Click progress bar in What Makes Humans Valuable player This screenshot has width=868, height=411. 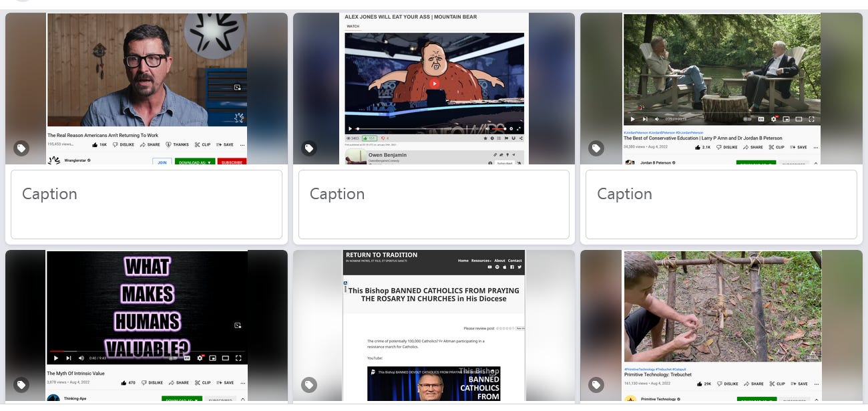(x=147, y=351)
